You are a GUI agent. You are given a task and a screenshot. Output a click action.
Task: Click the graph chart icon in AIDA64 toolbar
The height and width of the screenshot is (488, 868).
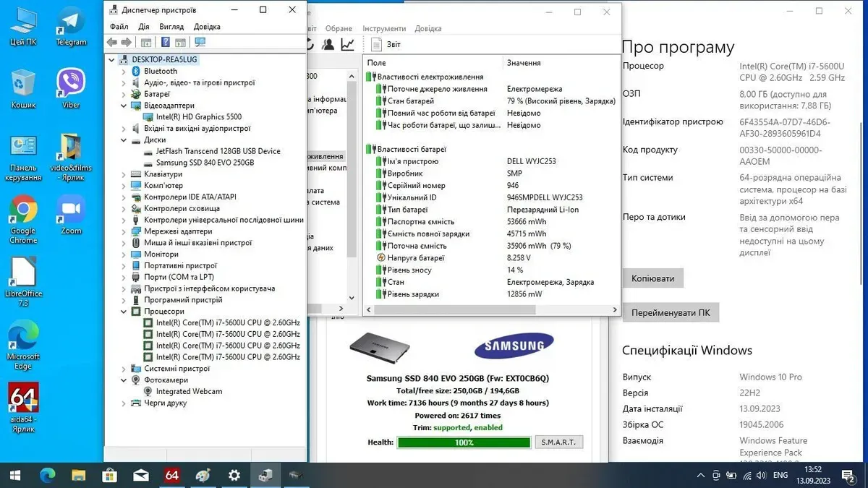348,45
